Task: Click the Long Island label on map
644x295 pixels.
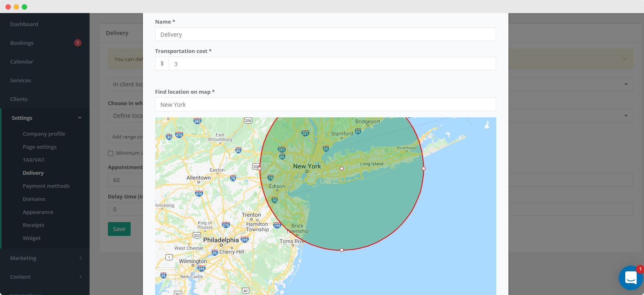Action: click(372, 164)
